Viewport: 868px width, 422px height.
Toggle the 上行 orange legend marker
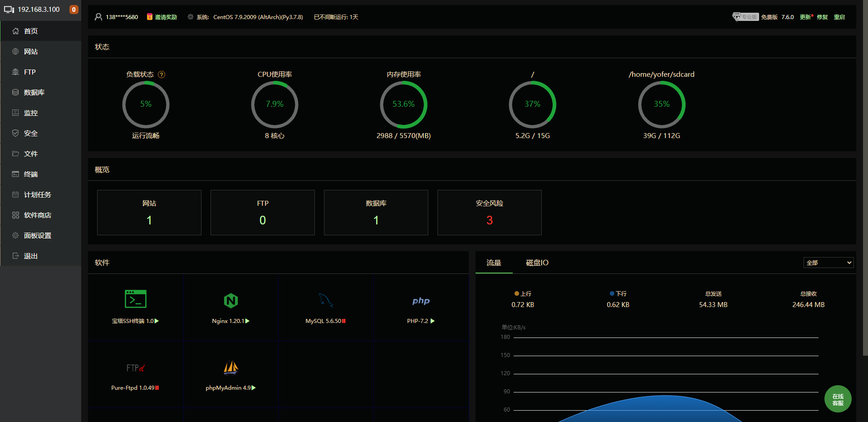click(x=517, y=293)
